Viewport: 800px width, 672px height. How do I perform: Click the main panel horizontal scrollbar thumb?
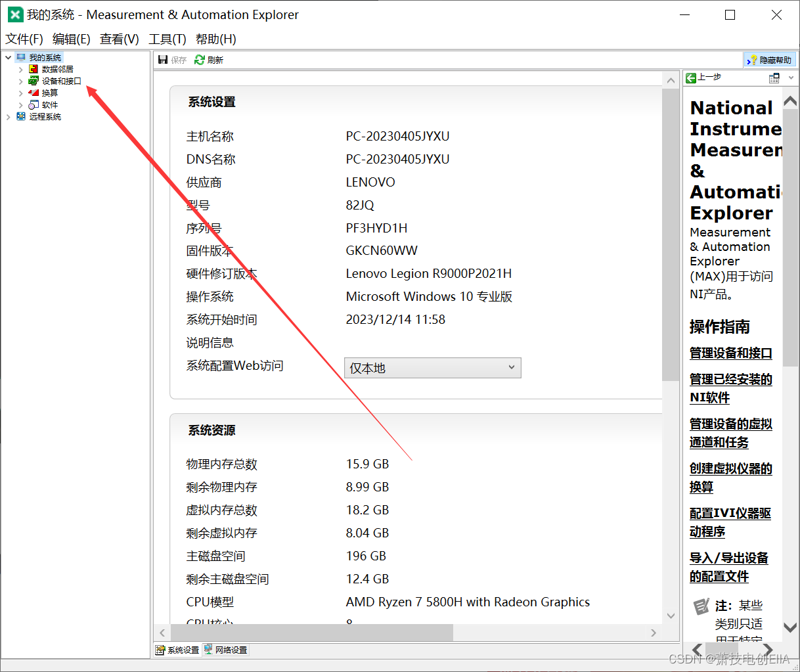click(311, 633)
